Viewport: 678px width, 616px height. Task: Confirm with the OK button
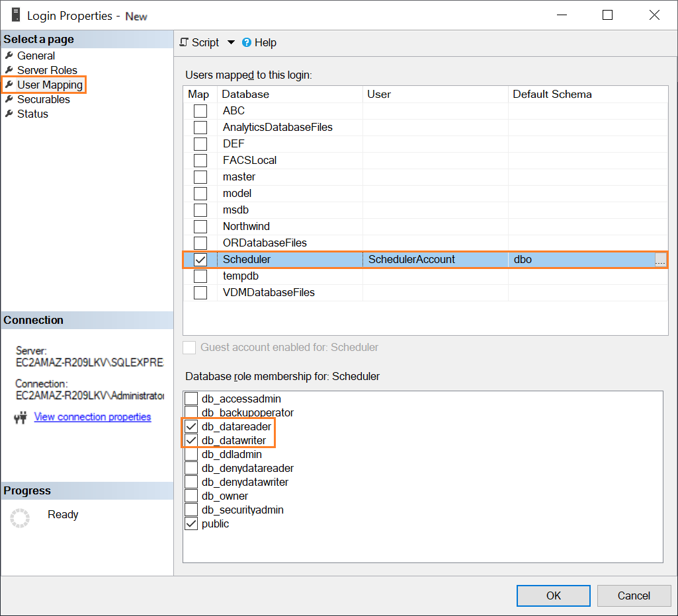point(554,596)
